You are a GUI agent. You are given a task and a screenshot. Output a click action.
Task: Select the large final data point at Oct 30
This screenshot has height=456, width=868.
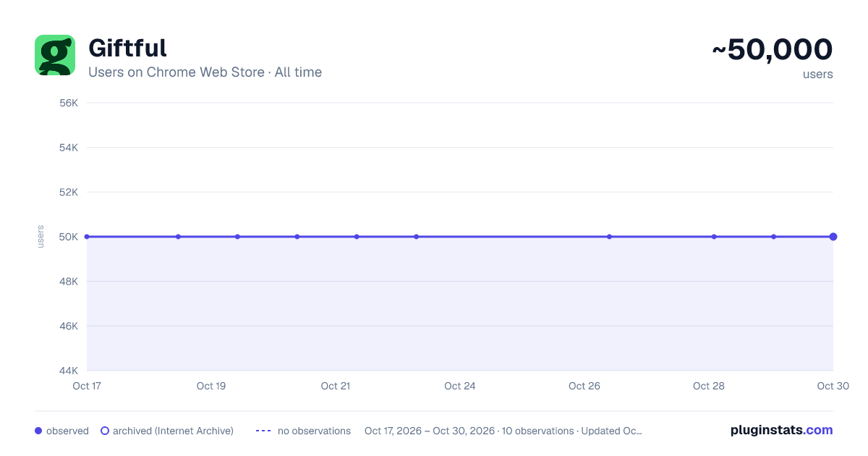833,237
